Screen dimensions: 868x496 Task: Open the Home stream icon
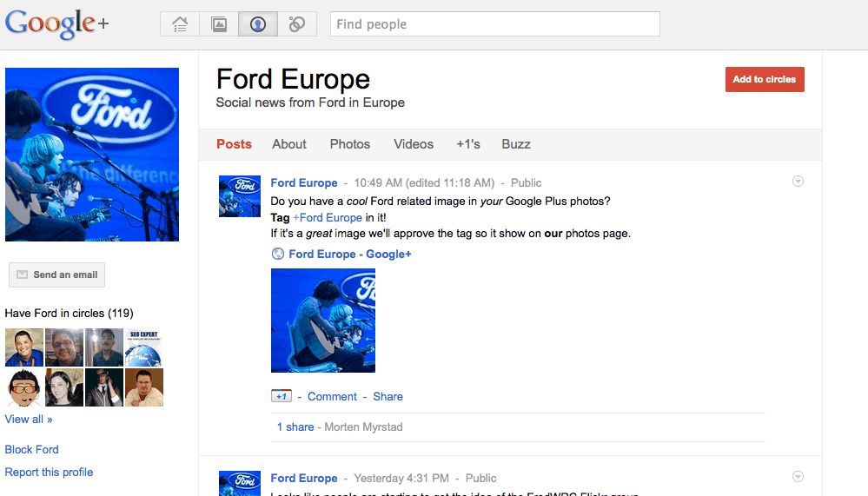[x=180, y=24]
